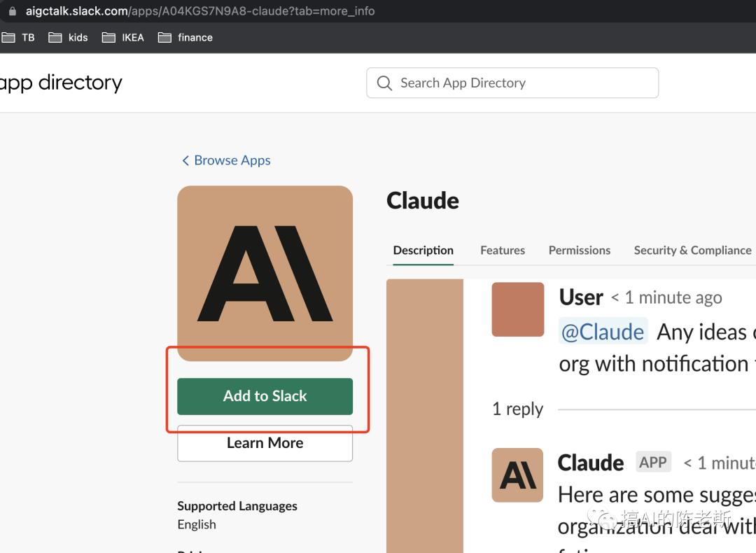Open the Description tab
The width and height of the screenshot is (756, 553).
click(x=423, y=250)
